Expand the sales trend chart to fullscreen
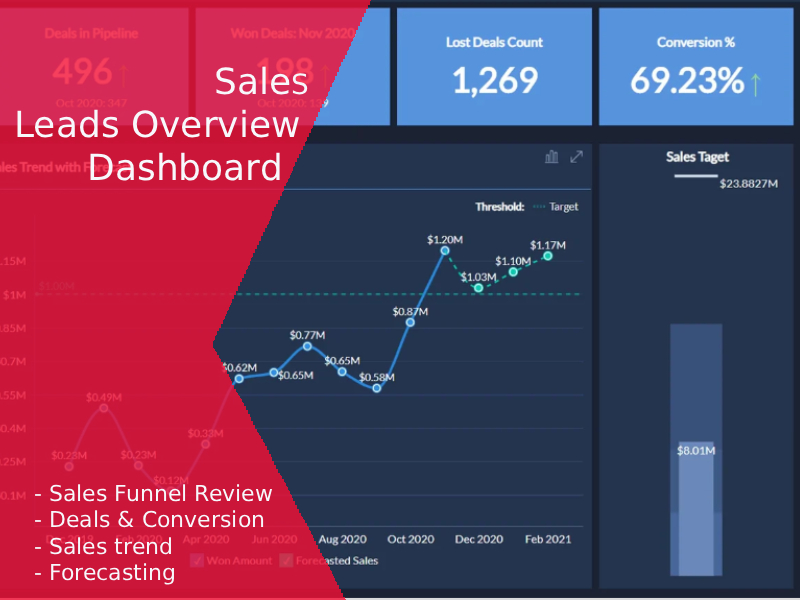Image resolution: width=800 pixels, height=600 pixels. (x=576, y=156)
